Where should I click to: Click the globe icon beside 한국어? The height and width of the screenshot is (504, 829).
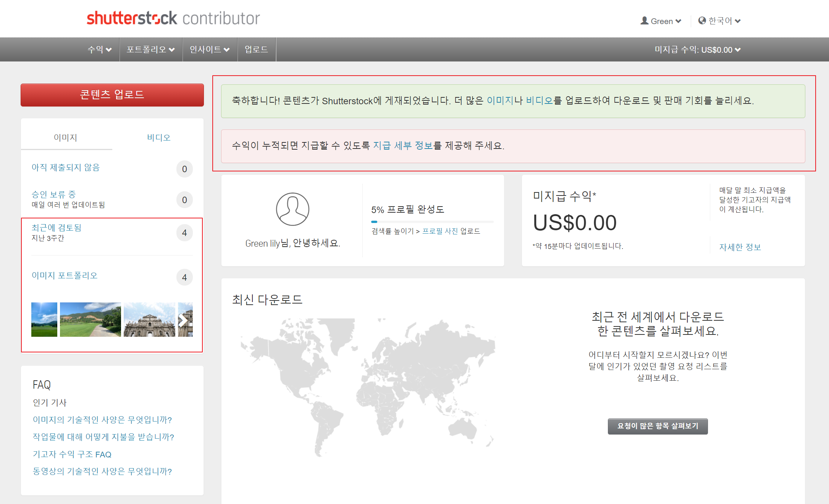pos(702,21)
